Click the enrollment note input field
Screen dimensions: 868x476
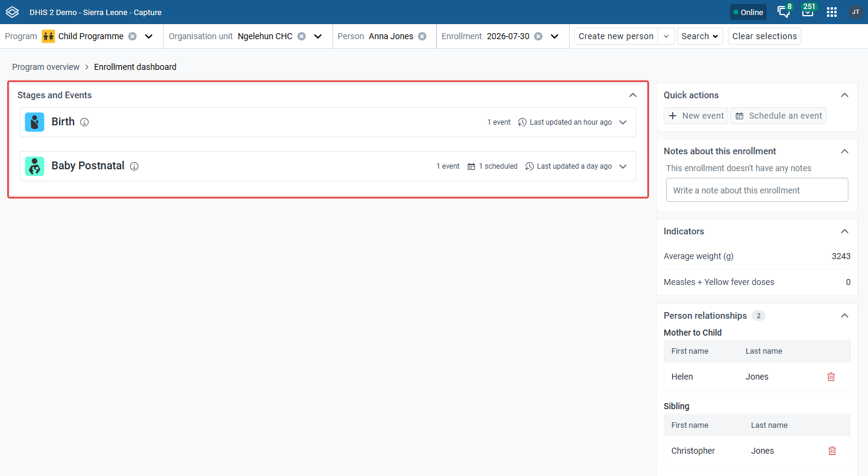pyautogui.click(x=757, y=190)
